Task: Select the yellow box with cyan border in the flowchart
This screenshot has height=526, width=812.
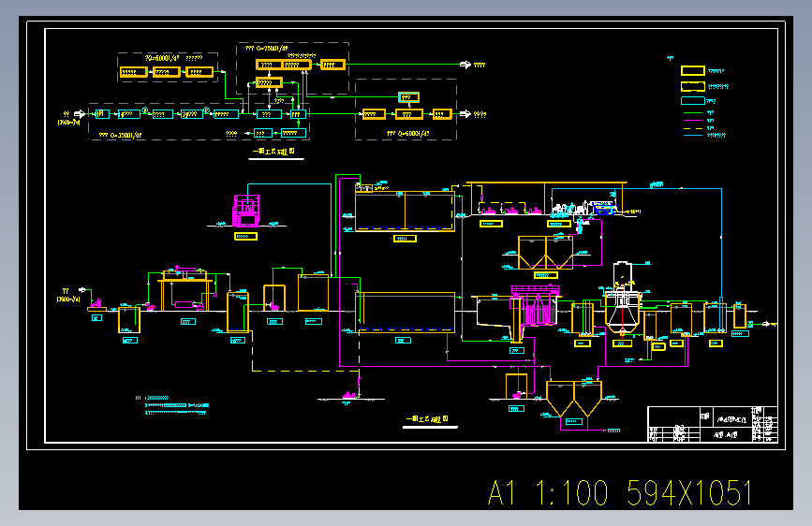Action: (408, 97)
